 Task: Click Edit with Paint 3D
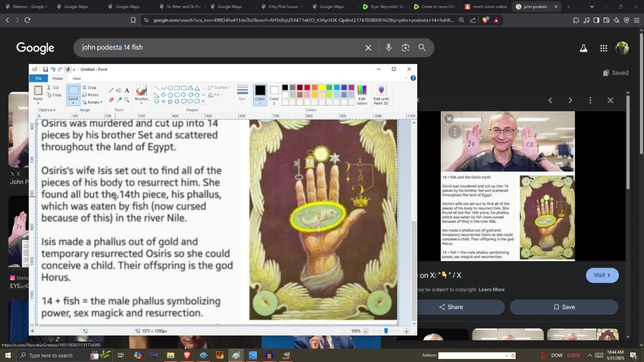381,95
